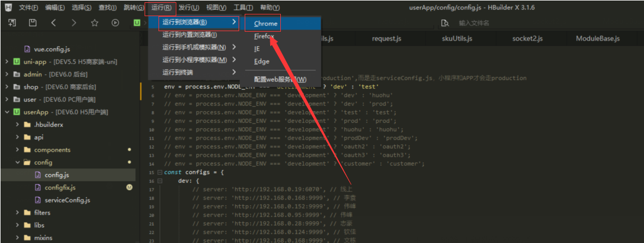
Task: Expand the components folder
Action: point(17,150)
